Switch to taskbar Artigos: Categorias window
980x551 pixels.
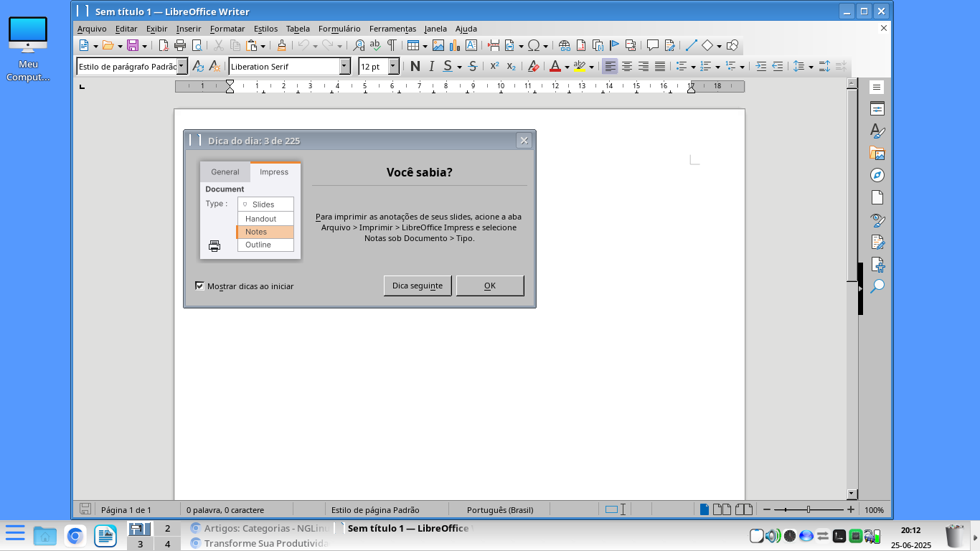(260, 528)
